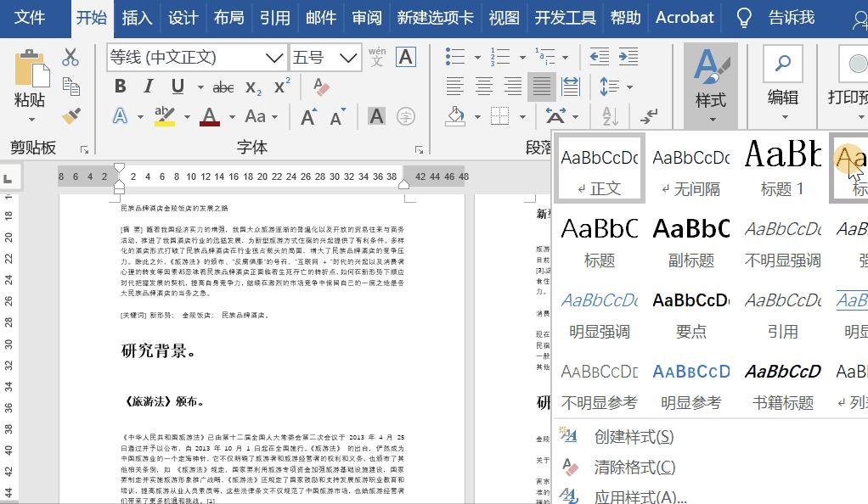Screen dimensions: 868x504
Task: Click the Sort icon in paragraph group
Action: (x=610, y=116)
